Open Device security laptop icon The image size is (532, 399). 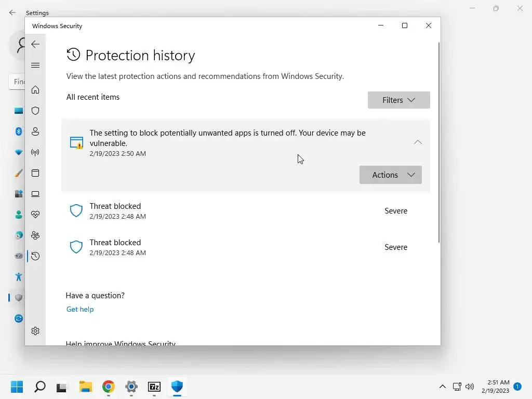pyautogui.click(x=35, y=194)
